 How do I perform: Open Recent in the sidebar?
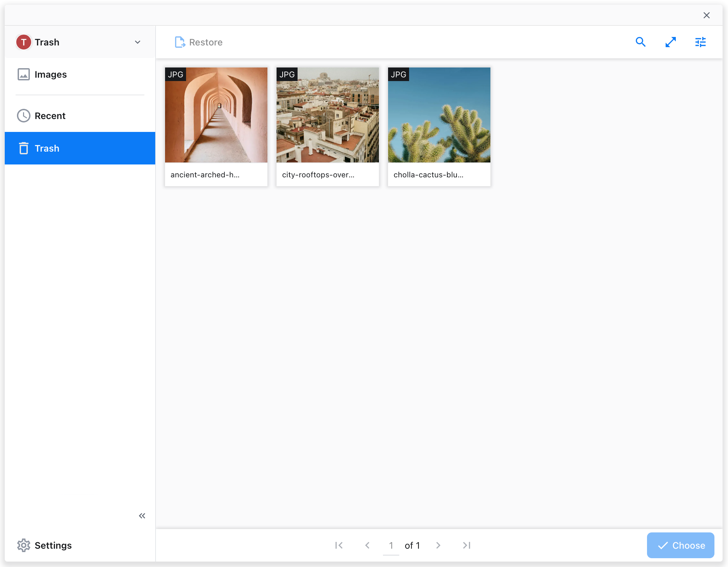(50, 116)
